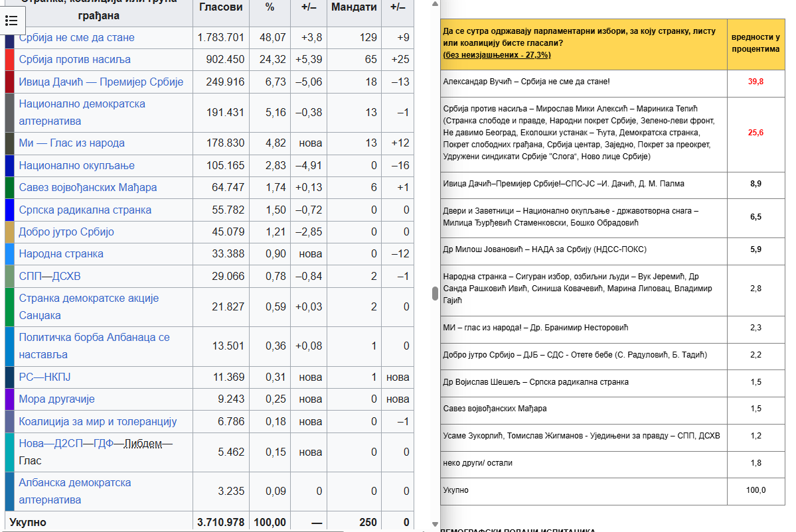Click the poll value '6,5'
Screen dimensions: 796x532
756,217
